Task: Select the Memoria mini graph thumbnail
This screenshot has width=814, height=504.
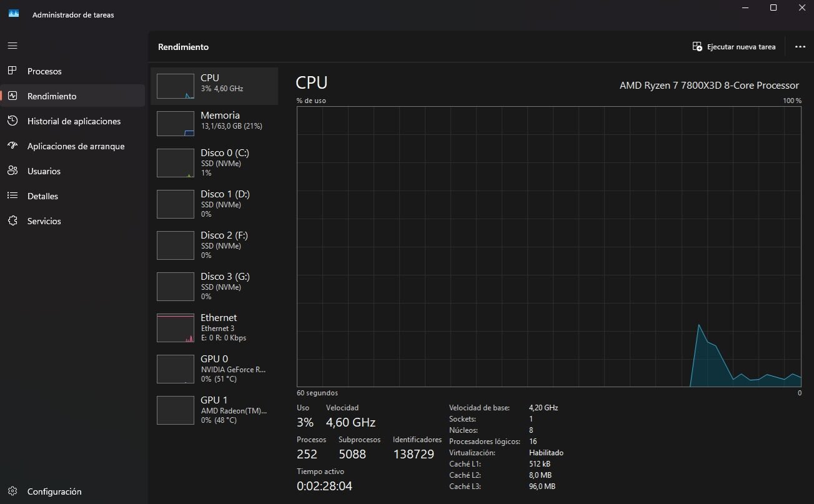Action: [x=176, y=124]
